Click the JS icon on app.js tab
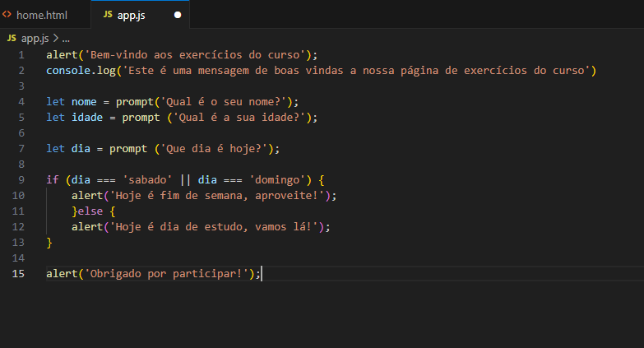Screen dimensions: 644x348 (108, 15)
